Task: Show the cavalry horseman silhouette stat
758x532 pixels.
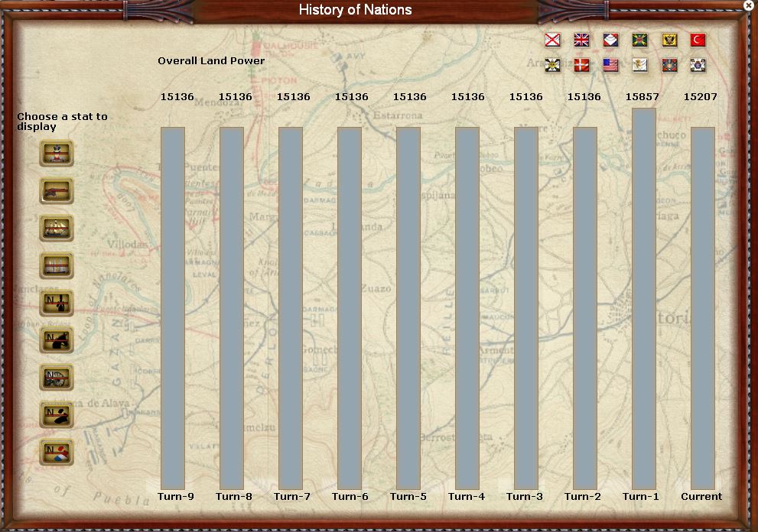Action: 57,340
